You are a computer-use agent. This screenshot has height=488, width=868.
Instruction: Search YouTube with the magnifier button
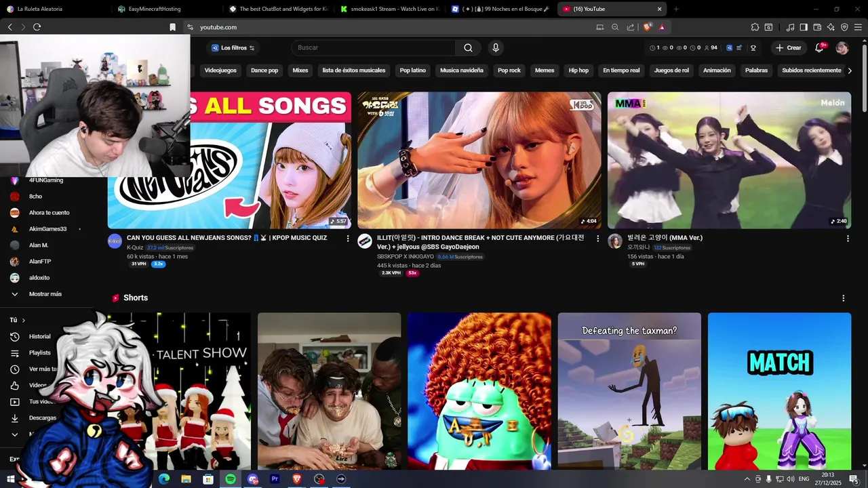[468, 47]
